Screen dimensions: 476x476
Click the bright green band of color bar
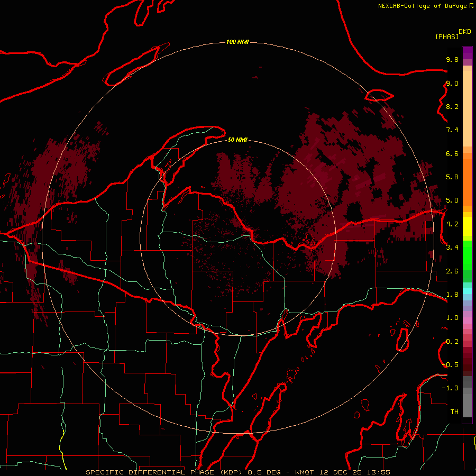point(467,255)
